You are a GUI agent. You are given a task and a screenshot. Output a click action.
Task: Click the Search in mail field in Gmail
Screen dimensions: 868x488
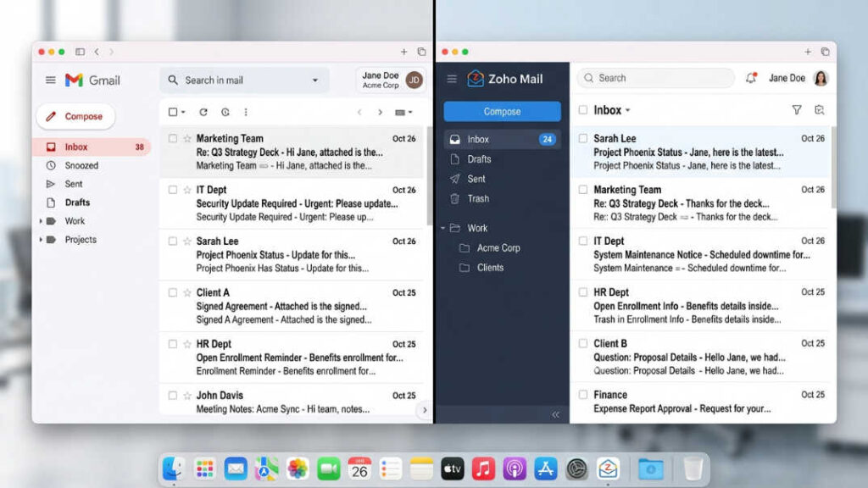tap(245, 80)
